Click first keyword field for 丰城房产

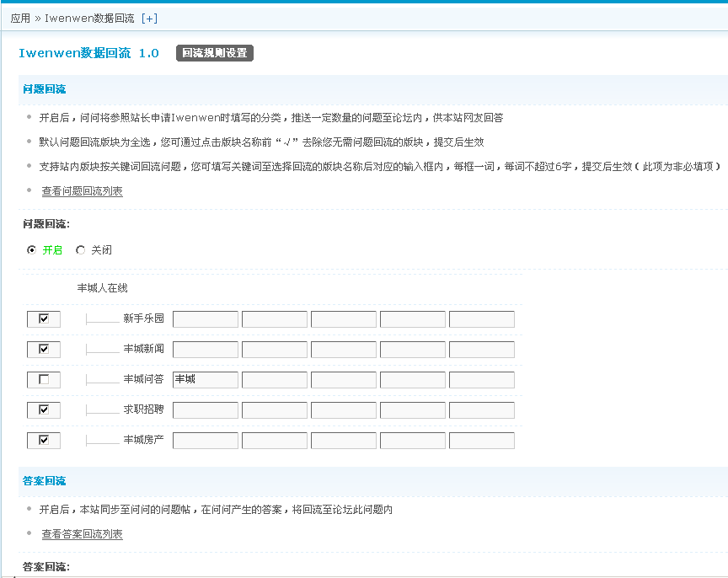[x=206, y=441]
